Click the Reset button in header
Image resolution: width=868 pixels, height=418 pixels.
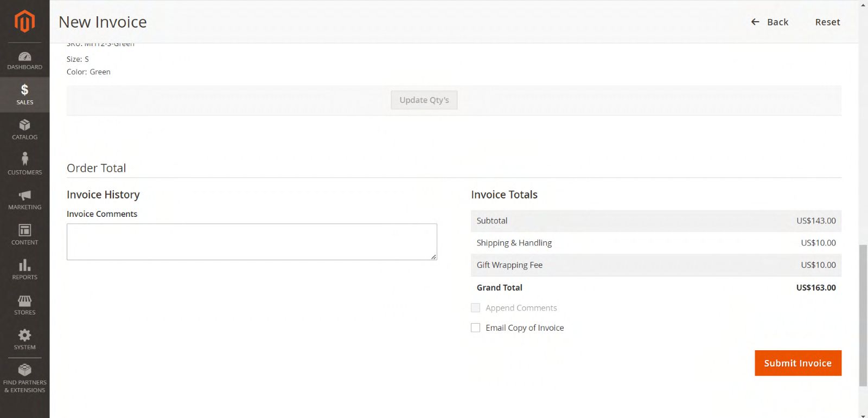(x=827, y=22)
